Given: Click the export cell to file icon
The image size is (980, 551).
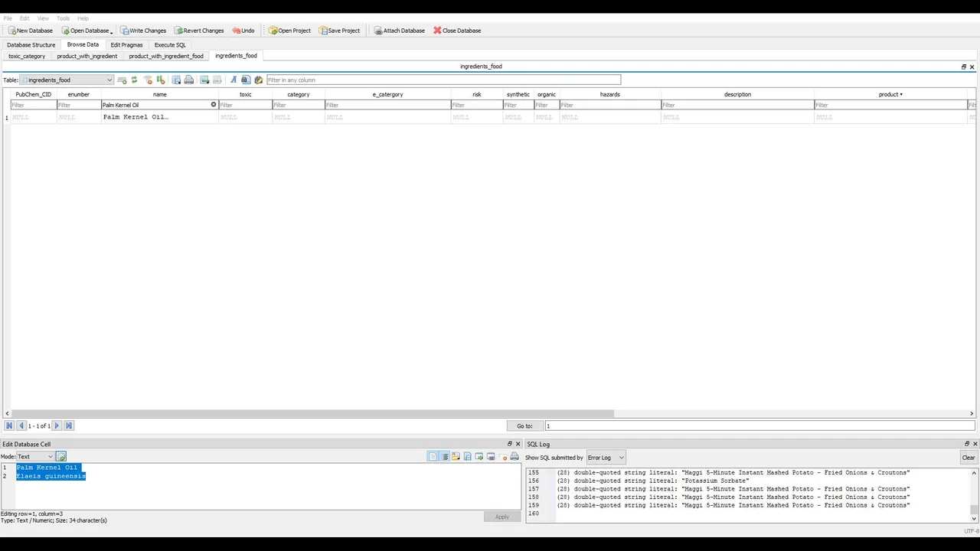Looking at the screenshot, I should click(467, 457).
